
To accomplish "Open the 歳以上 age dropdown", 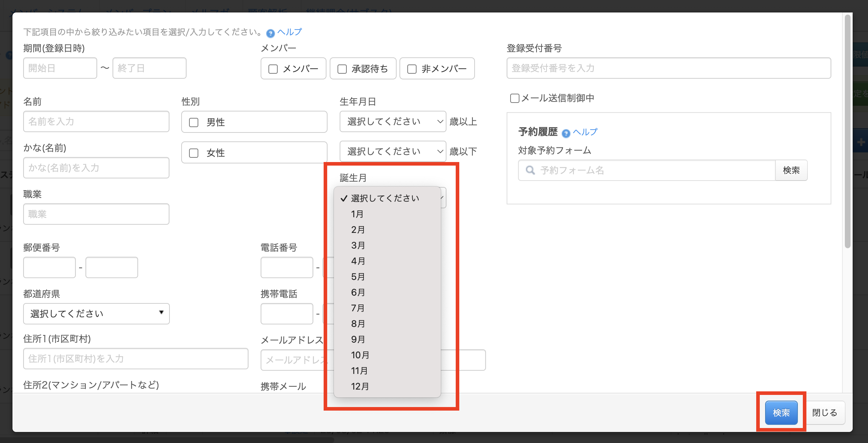I will pos(392,121).
